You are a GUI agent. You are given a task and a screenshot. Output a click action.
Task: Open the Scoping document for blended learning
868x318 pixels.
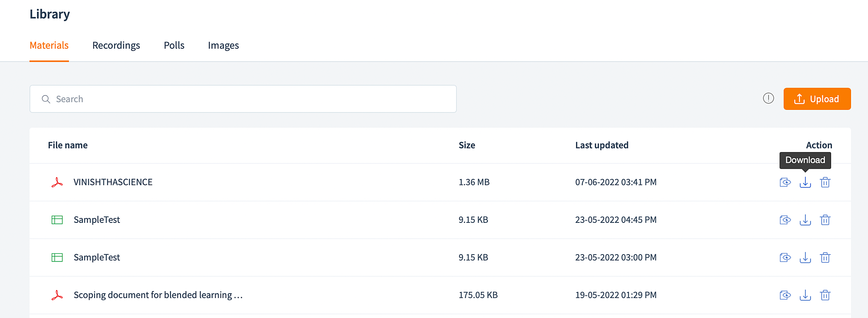[158, 295]
